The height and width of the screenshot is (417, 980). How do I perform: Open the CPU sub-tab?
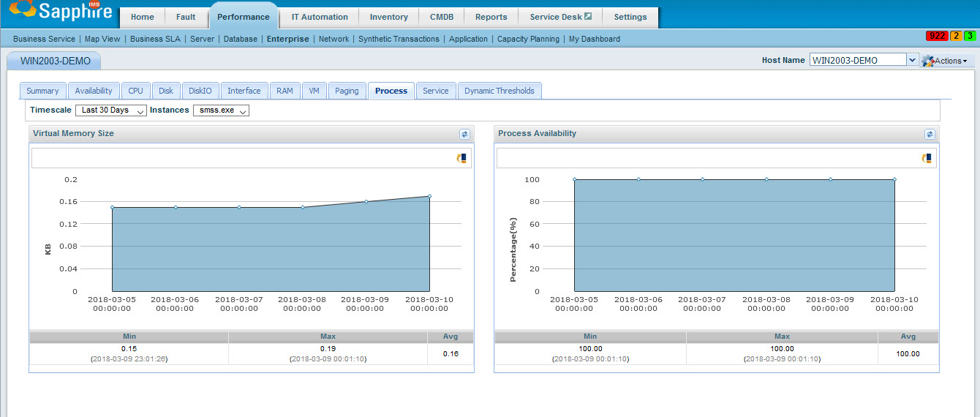click(135, 91)
